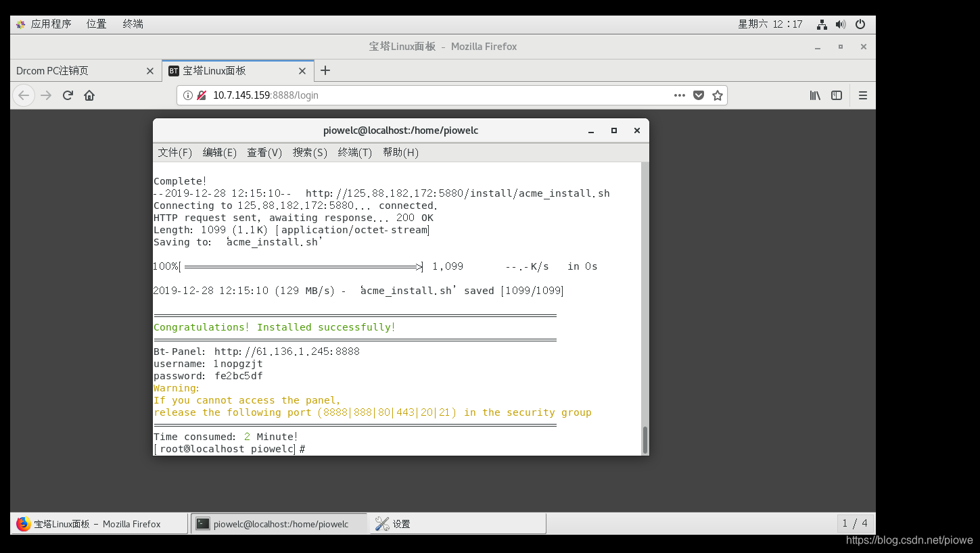Switch to the piowelc terminal taskbar button
The width and height of the screenshot is (980, 553).
[x=279, y=524]
